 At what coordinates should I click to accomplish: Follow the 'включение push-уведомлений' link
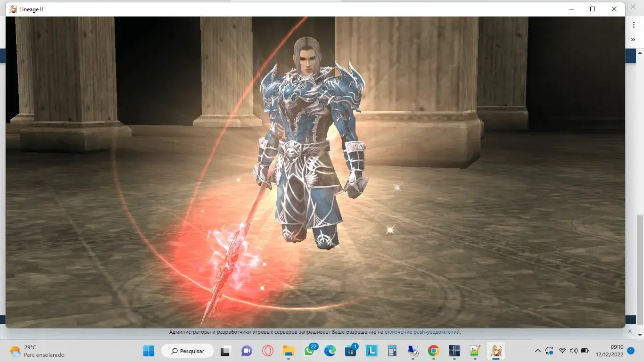(x=422, y=332)
